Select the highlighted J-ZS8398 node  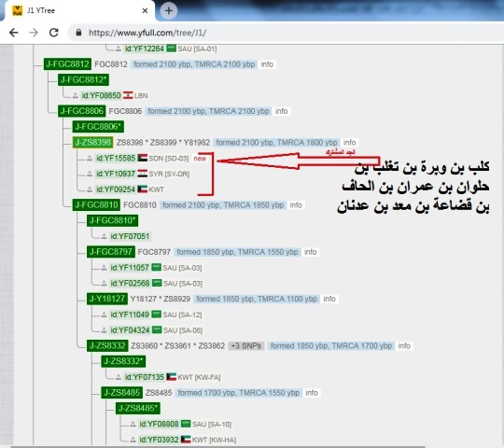tap(92, 143)
